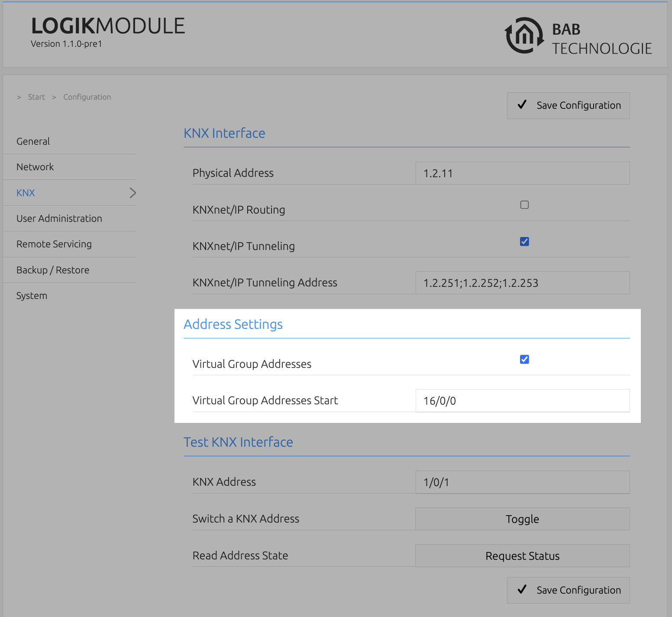Screen dimensions: 672x617
Task: Click the "KNX Address" label
Action: click(x=224, y=482)
